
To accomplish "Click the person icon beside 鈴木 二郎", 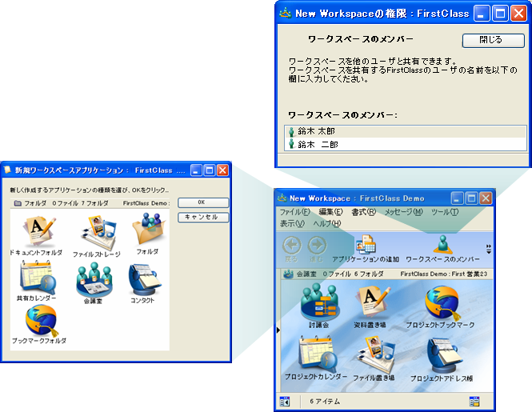I will (x=291, y=144).
